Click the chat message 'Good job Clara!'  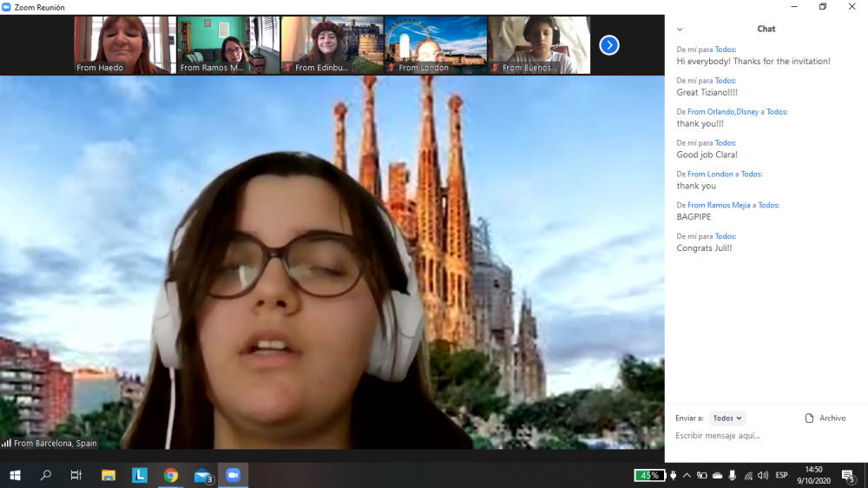point(707,155)
